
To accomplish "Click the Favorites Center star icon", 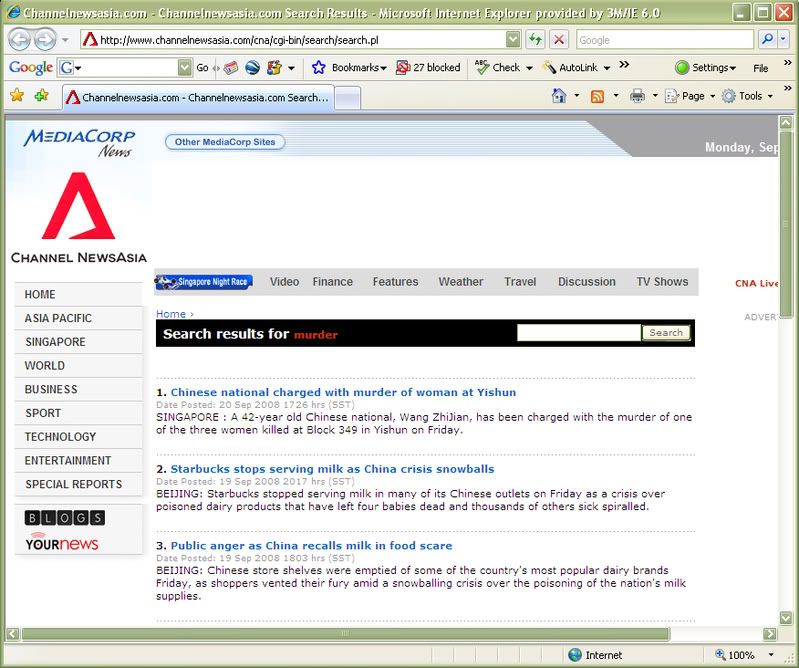I will [17, 96].
